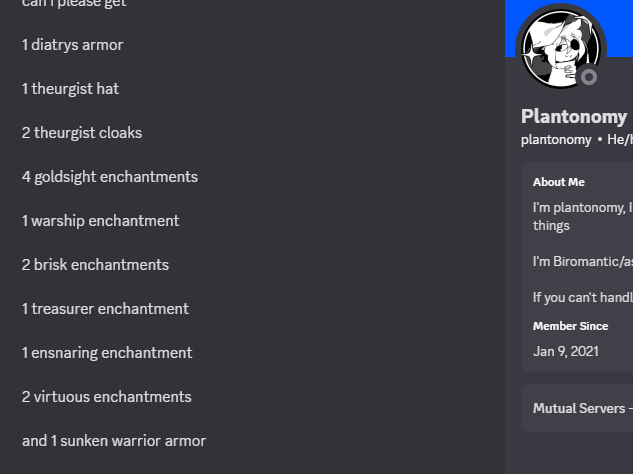Screen dimensions: 633x474
Task: Click the "1 warship enchantment" message
Action: click(100, 221)
